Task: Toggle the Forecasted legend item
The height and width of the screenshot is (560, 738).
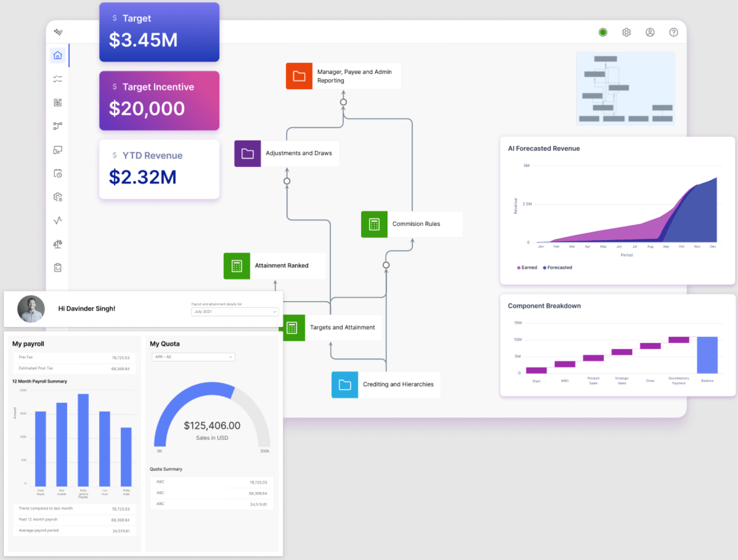Action: click(557, 267)
